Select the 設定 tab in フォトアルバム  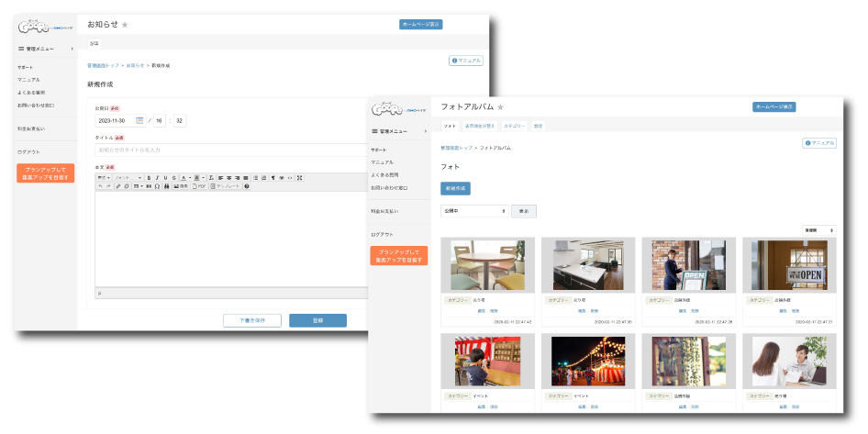pyautogui.click(x=538, y=127)
